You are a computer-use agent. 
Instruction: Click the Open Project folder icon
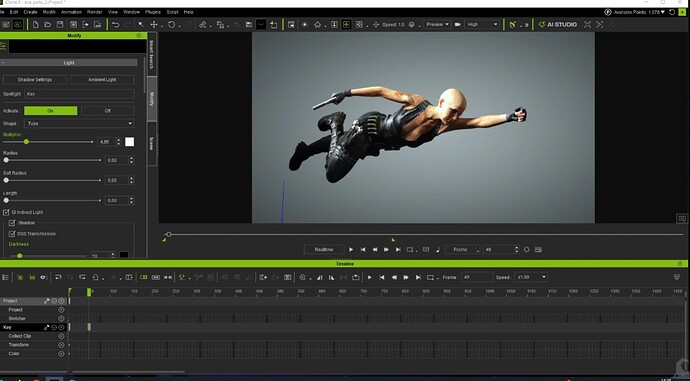pos(48,25)
